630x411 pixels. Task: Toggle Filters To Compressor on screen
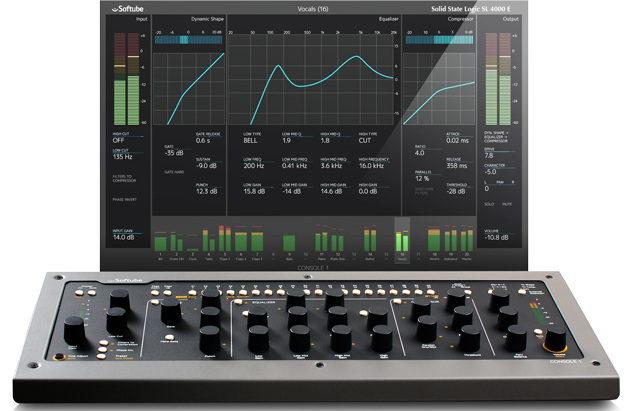pos(124,178)
